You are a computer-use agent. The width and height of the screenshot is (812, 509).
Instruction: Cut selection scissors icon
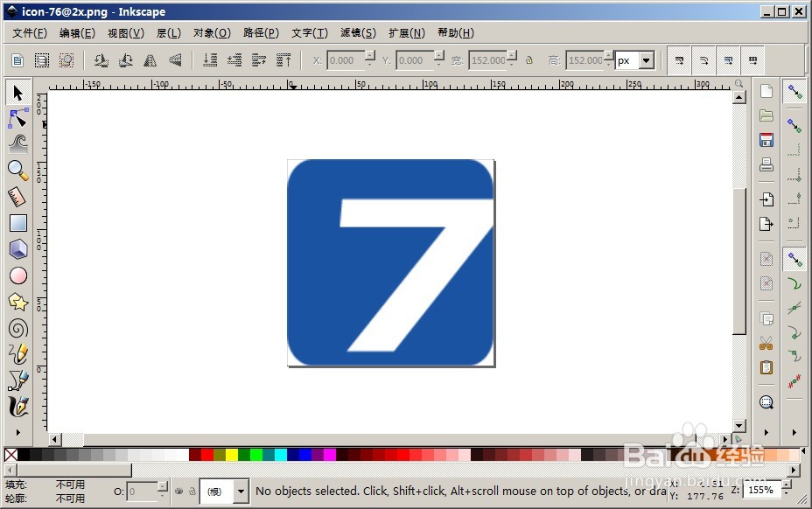coord(766,343)
